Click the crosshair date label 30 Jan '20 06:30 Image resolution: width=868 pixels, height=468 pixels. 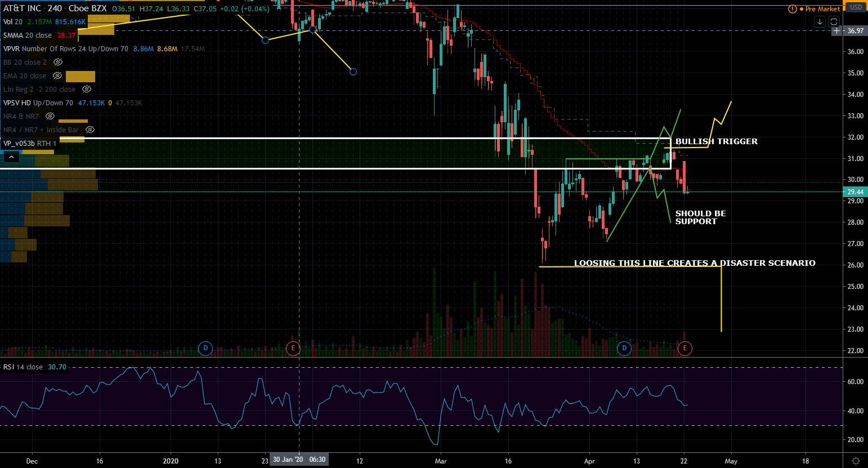[299, 460]
